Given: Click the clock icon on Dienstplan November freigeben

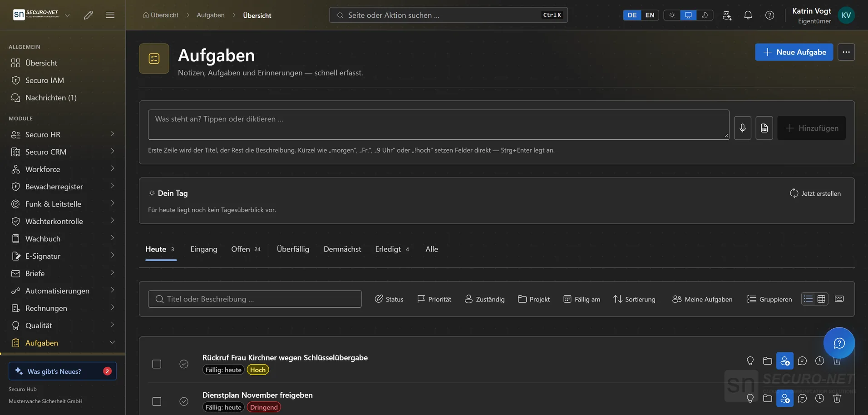Looking at the screenshot, I should (x=819, y=398).
